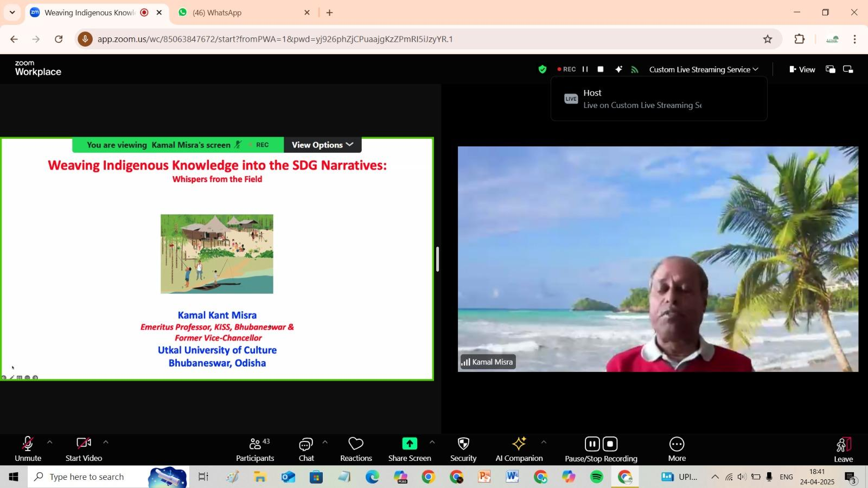Pause recording from the top bar
Screen dimensions: 868x488
[x=585, y=69]
